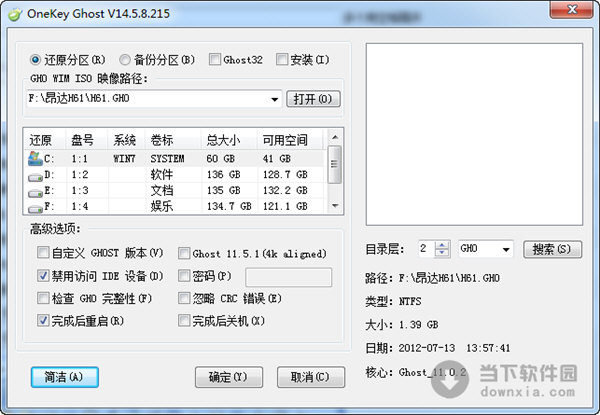This screenshot has width=600, height=415.
Task: Click the 目录层 number field
Action: click(x=427, y=249)
